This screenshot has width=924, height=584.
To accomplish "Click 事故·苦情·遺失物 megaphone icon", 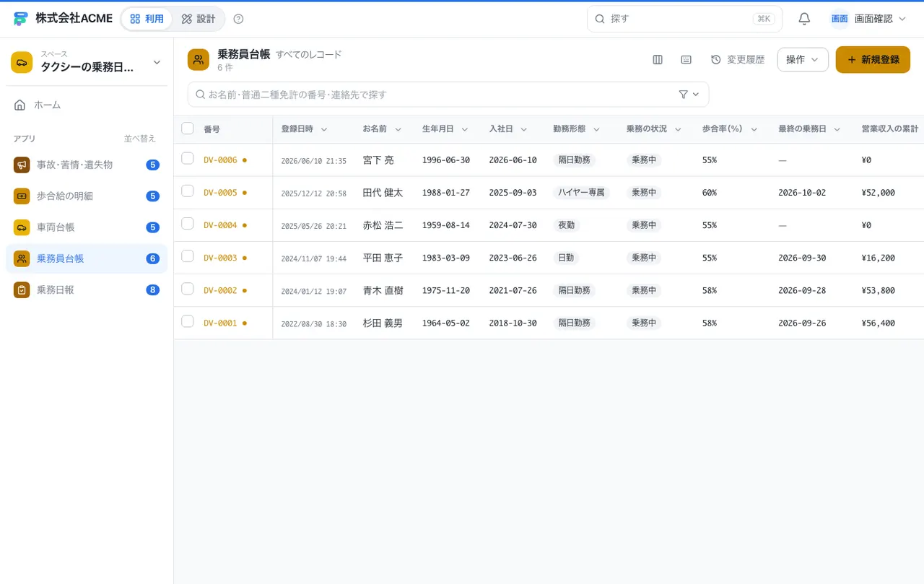I will pyautogui.click(x=22, y=165).
